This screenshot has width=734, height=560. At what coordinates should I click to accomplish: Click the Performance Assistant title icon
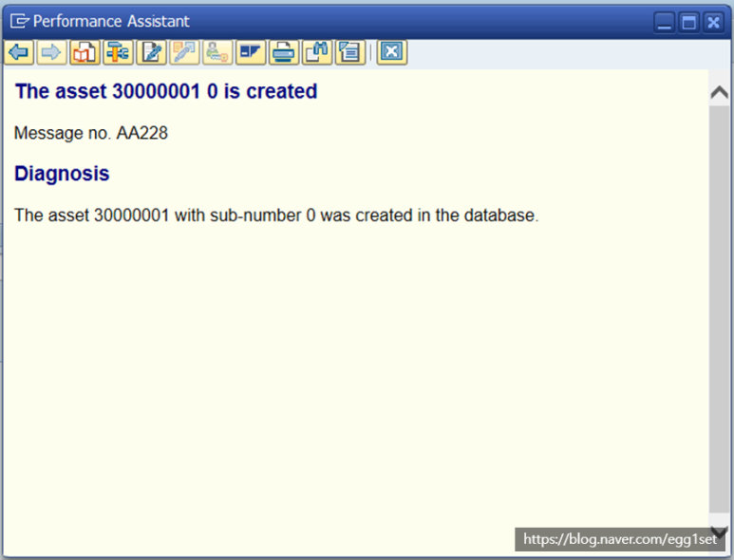pos(19,21)
